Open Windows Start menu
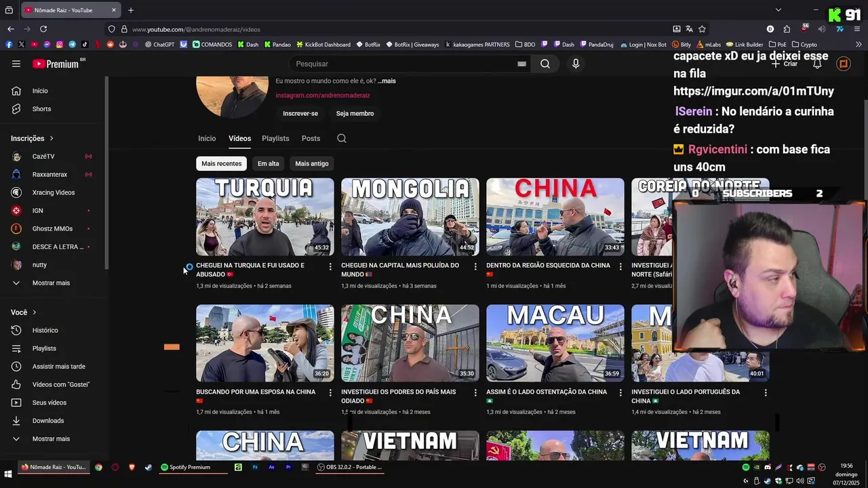Screen dimensions: 868x488 8,474
